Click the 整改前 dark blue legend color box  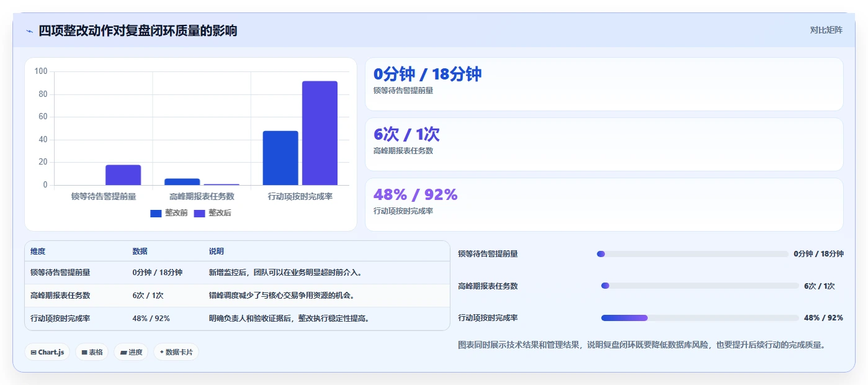(156, 213)
